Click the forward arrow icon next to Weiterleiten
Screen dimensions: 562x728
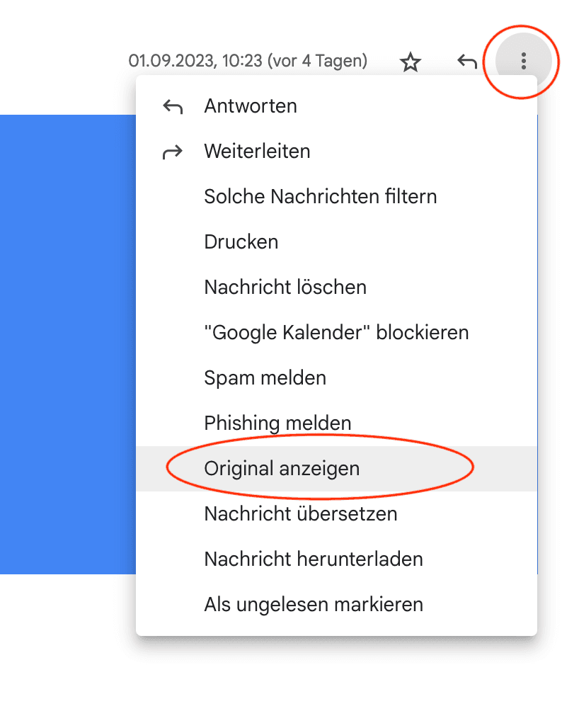(173, 152)
